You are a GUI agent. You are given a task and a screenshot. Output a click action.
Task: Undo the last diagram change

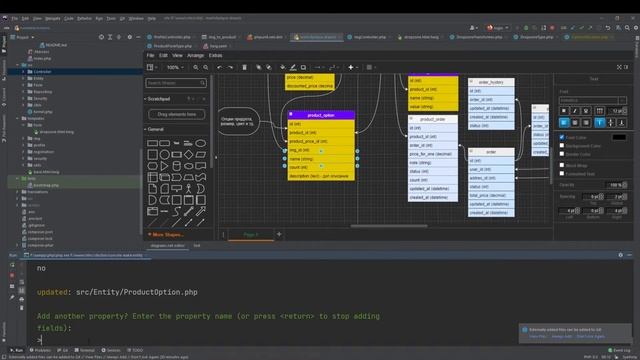[220, 67]
